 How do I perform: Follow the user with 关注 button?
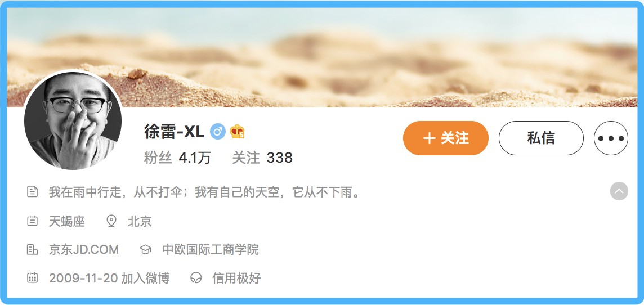(446, 138)
